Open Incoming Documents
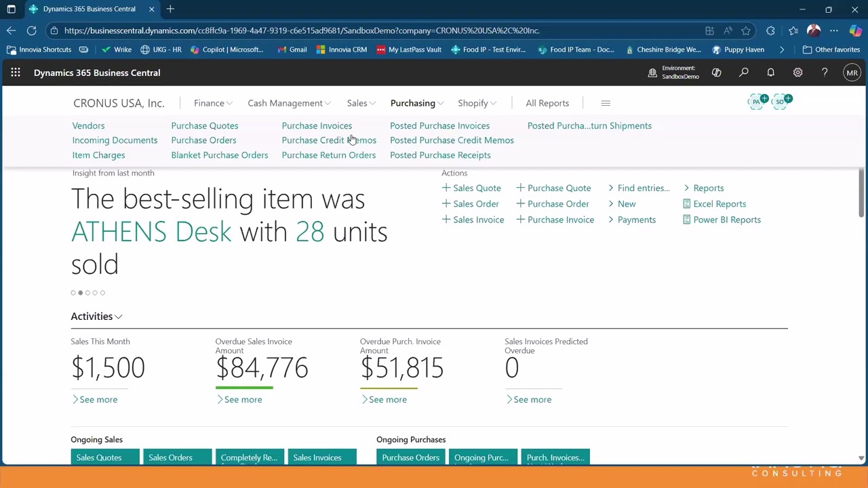The width and height of the screenshot is (868, 488). point(115,140)
